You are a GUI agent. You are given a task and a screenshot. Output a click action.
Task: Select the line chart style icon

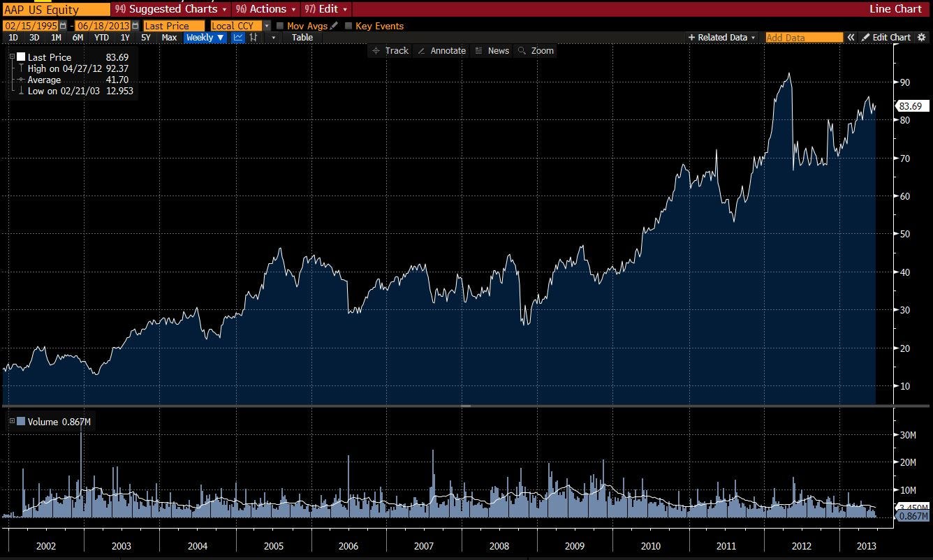(238, 38)
